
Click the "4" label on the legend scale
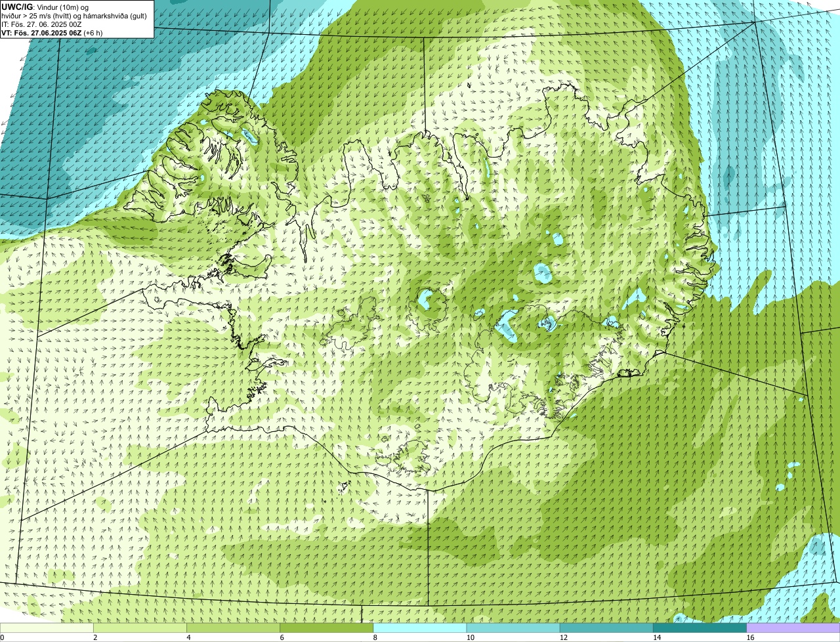tap(188, 637)
